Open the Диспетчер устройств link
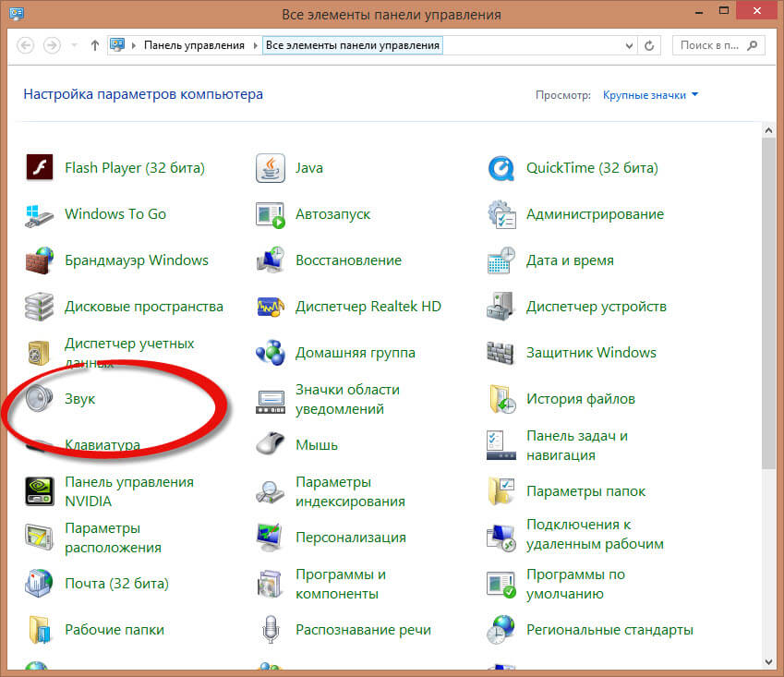The width and height of the screenshot is (784, 677). click(596, 307)
